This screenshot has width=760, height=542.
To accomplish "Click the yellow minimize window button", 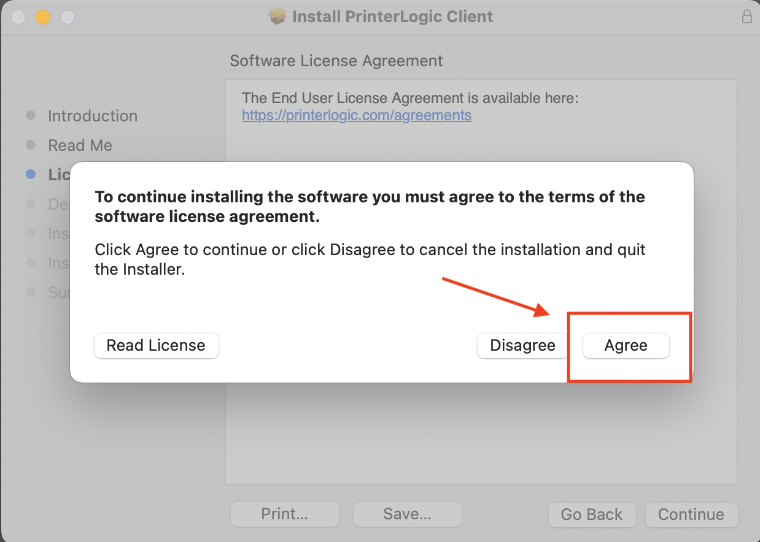I will point(43,17).
